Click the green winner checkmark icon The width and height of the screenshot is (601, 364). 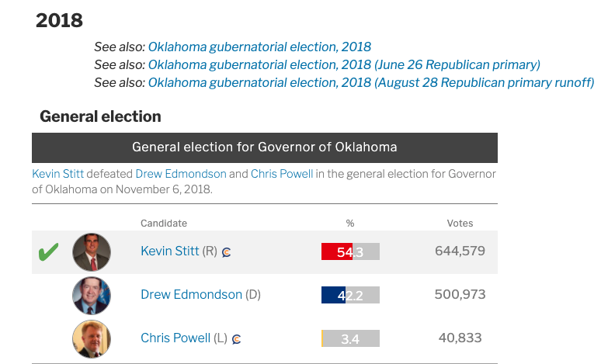click(x=48, y=252)
